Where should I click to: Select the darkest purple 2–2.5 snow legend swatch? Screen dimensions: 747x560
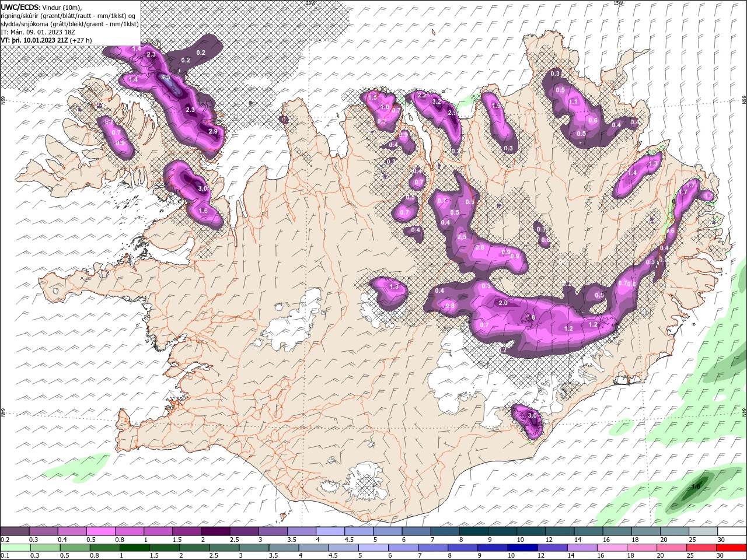(215, 531)
